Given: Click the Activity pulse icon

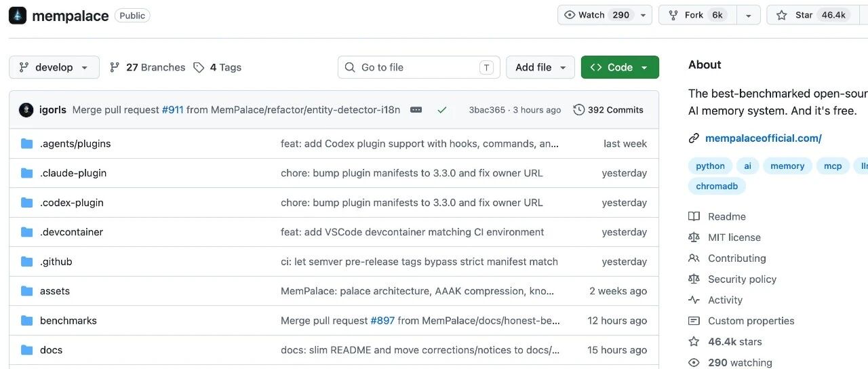Looking at the screenshot, I should (694, 300).
